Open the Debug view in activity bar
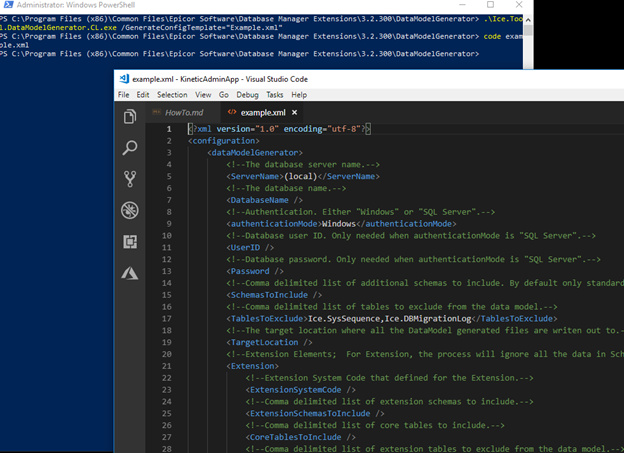This screenshot has width=624, height=453. 130,210
